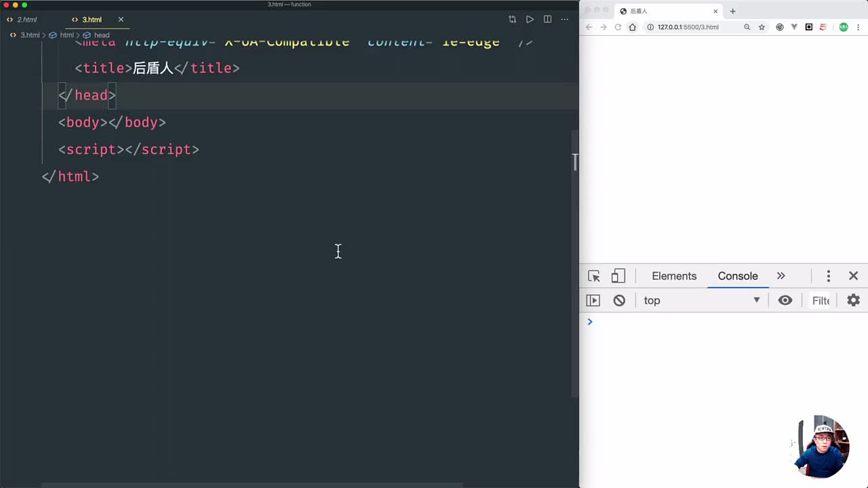This screenshot has width=868, height=488.
Task: Open the editor more actions ellipsis
Action: pyautogui.click(x=564, y=20)
